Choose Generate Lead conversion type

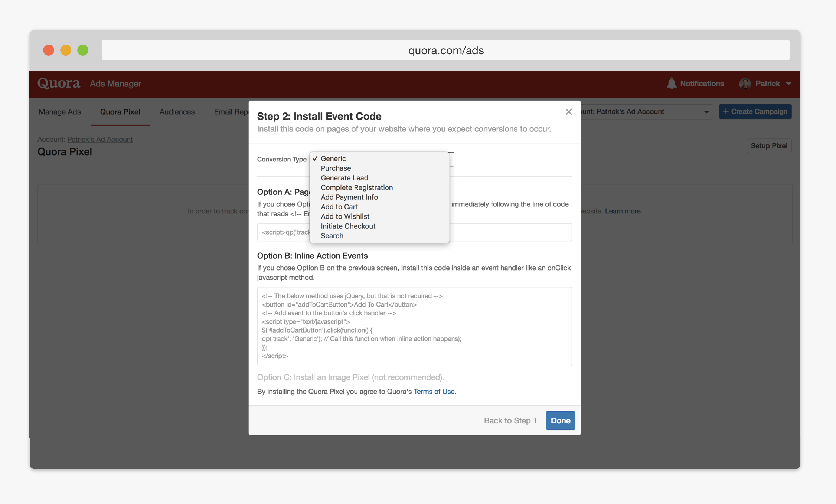[x=379, y=178]
